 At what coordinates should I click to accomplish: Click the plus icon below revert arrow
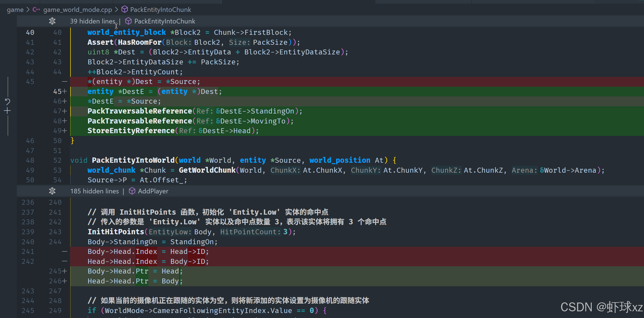pyautogui.click(x=7, y=111)
